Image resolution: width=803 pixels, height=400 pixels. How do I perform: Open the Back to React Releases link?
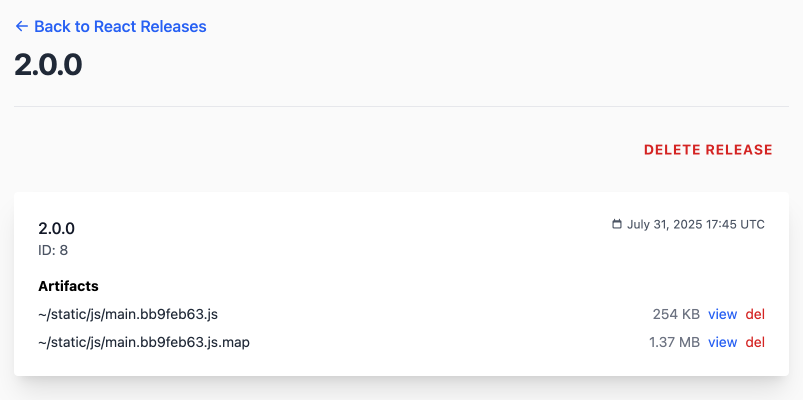click(111, 26)
